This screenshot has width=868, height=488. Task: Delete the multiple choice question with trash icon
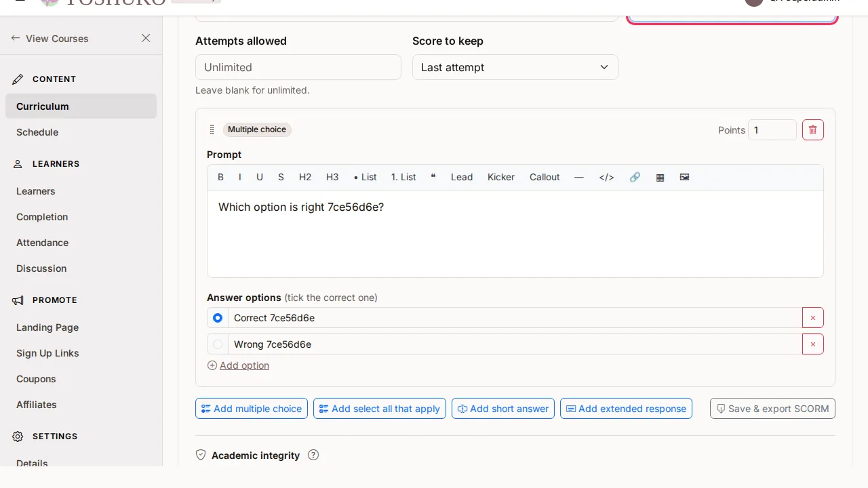(x=813, y=129)
